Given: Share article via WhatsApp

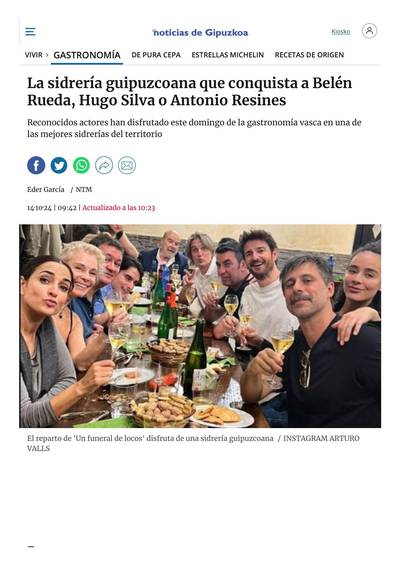Looking at the screenshot, I should (82, 165).
